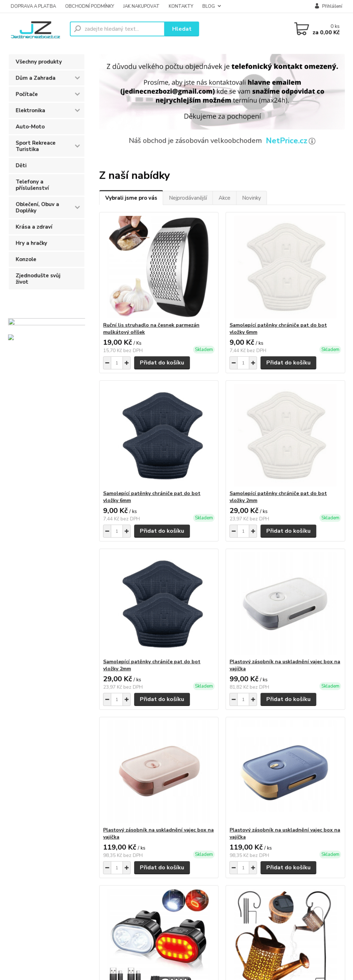Increase quantity of white egg storage box
Image resolution: width=353 pixels, height=980 pixels.
[253, 699]
